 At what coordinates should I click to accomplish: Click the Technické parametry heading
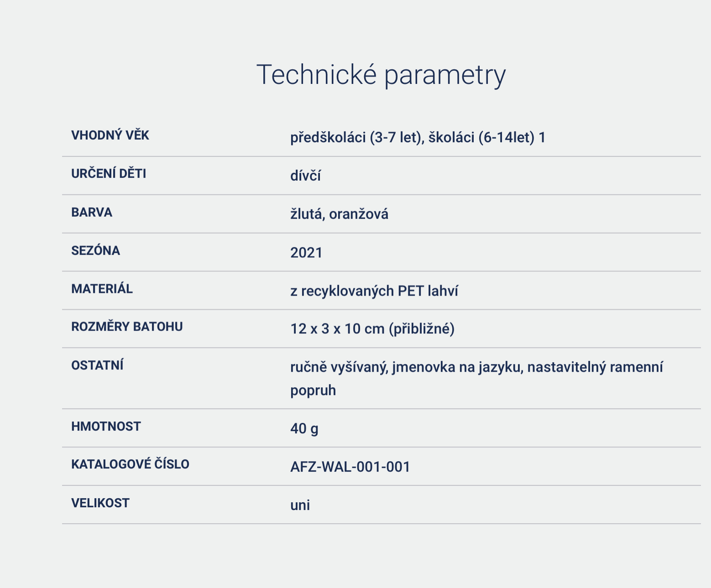click(x=381, y=75)
